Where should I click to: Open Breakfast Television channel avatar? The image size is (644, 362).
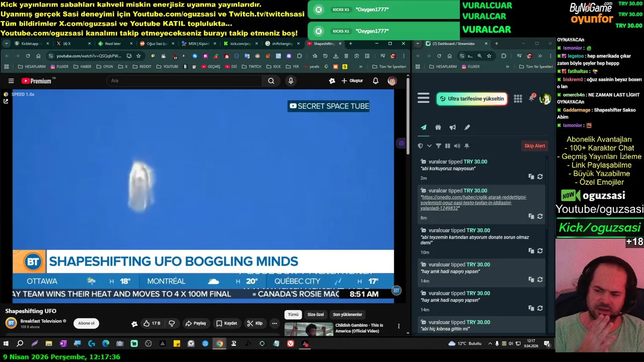(x=11, y=323)
